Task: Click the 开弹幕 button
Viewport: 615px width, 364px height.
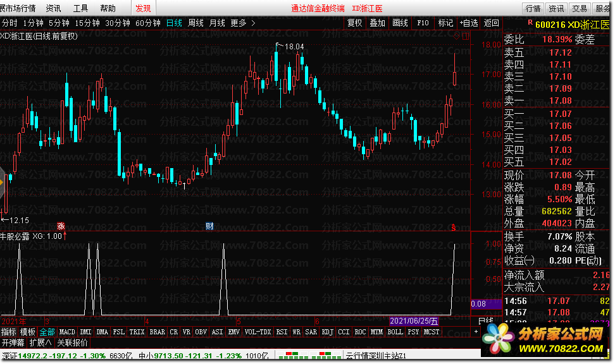Action: pos(13,343)
